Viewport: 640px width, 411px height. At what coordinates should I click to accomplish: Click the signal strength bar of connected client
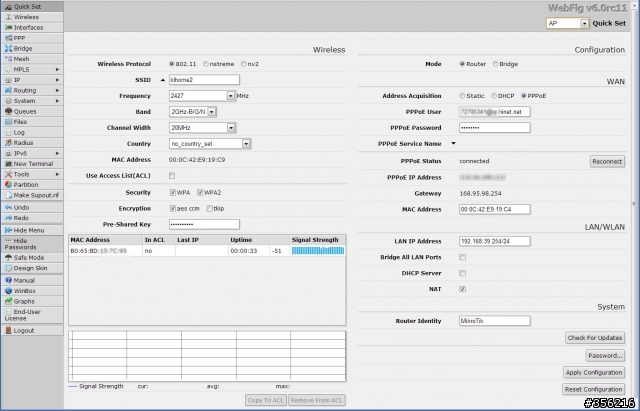pyautogui.click(x=317, y=251)
